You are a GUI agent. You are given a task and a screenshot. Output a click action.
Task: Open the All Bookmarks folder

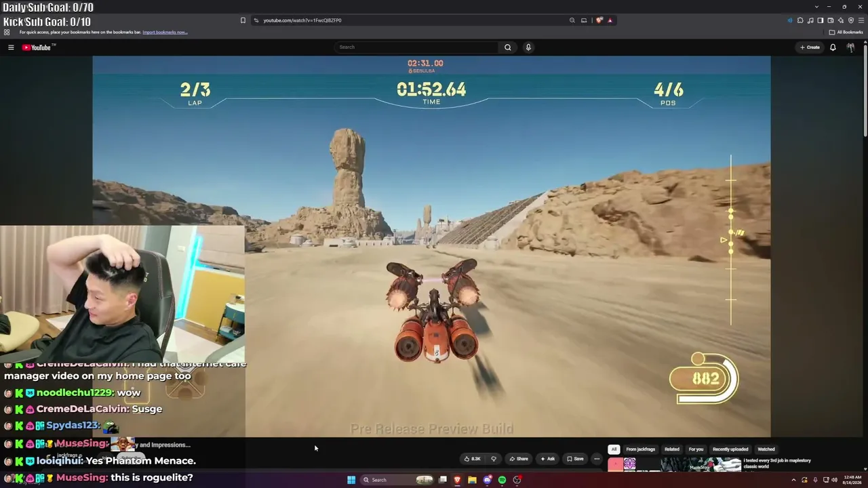coord(846,32)
